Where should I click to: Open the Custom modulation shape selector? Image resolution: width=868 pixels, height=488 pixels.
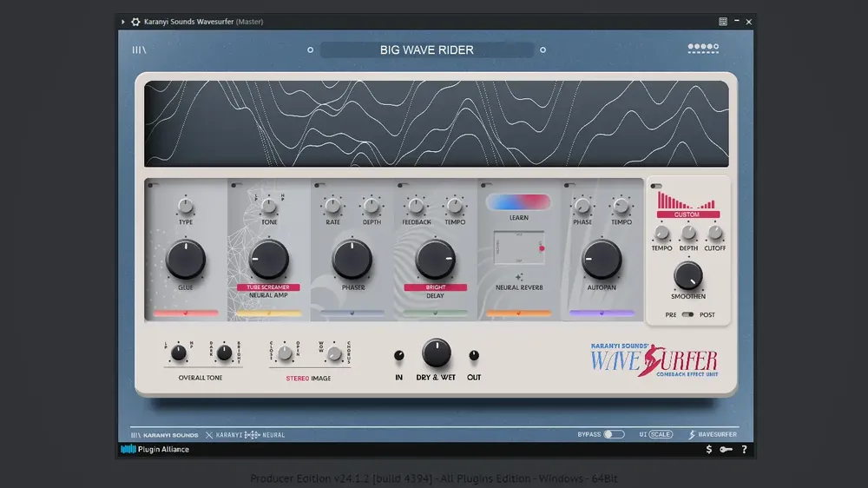coord(688,214)
